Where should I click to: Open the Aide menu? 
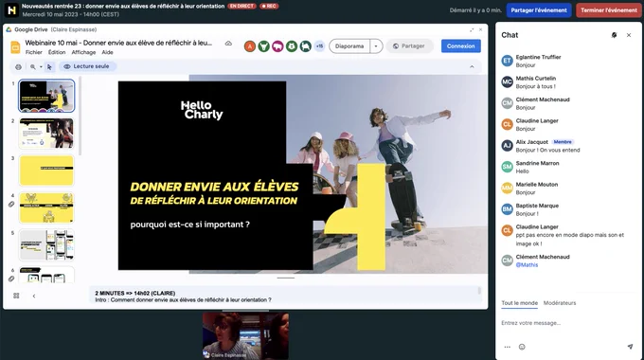point(108,52)
